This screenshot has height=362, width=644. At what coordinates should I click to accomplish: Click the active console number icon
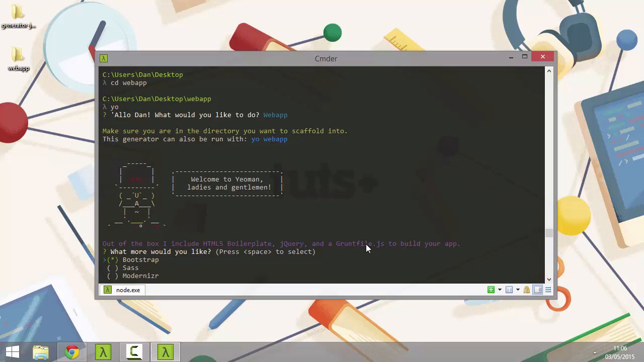[509, 290]
